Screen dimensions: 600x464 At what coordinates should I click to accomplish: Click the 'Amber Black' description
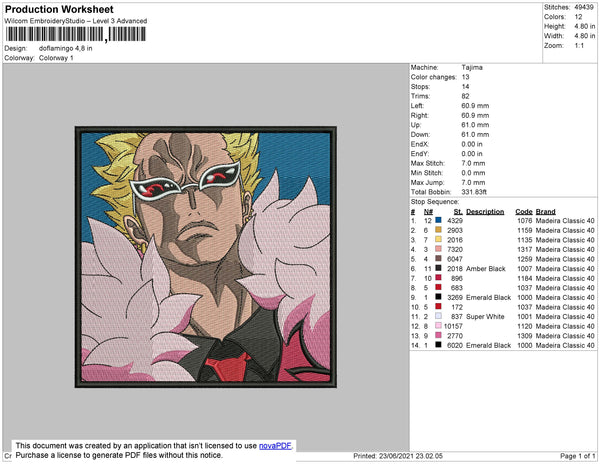pos(486,269)
